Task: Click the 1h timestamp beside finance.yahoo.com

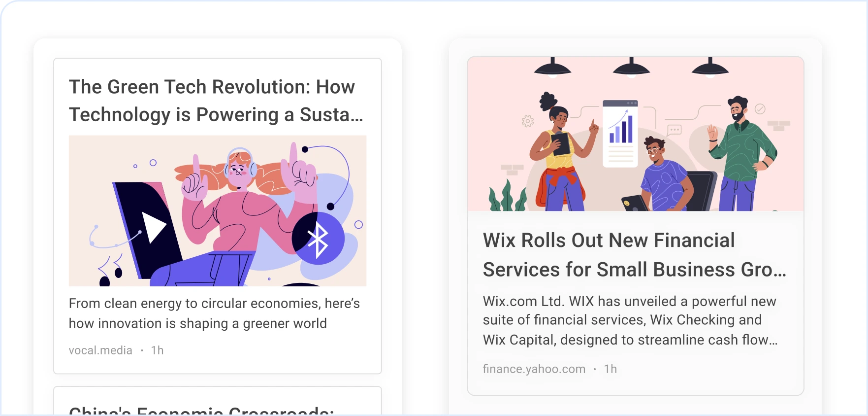Action: 610,369
